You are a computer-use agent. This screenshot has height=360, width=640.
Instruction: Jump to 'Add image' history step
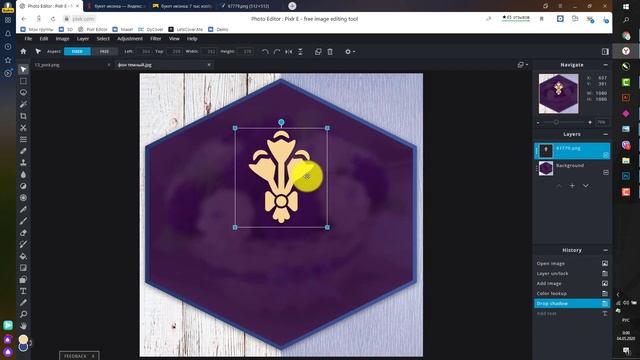click(572, 283)
